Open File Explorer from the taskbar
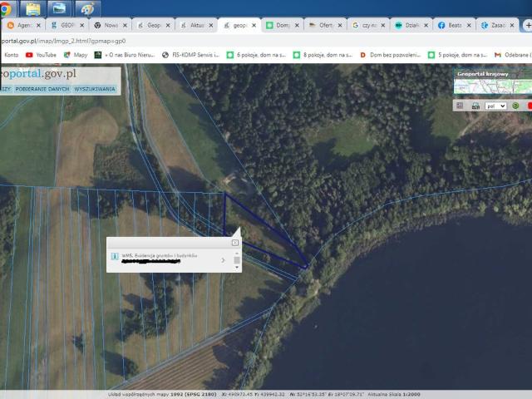 pyautogui.click(x=33, y=8)
